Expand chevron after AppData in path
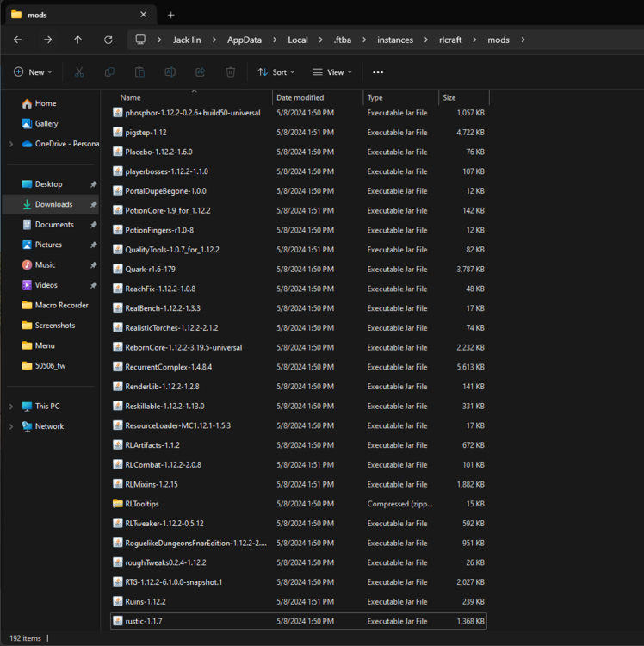The width and height of the screenshot is (644, 646). (x=275, y=40)
